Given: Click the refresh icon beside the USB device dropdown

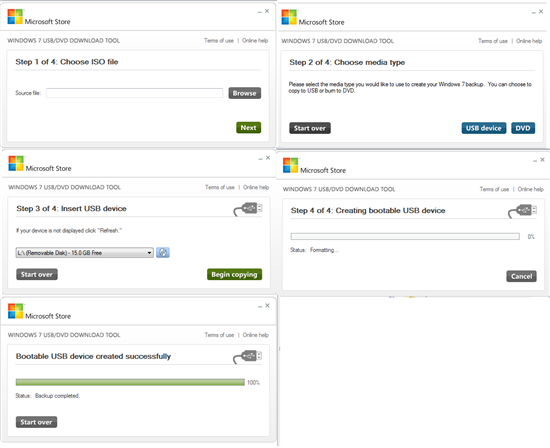Looking at the screenshot, I should pyautogui.click(x=163, y=253).
